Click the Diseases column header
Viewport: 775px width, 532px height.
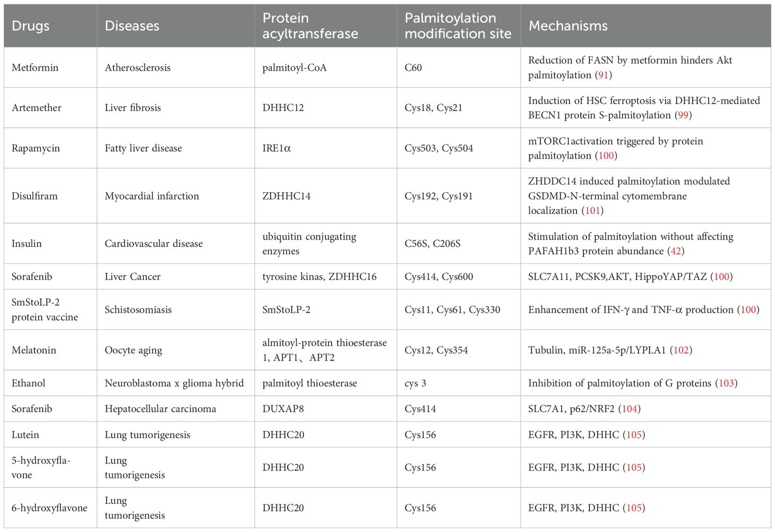[132, 26]
